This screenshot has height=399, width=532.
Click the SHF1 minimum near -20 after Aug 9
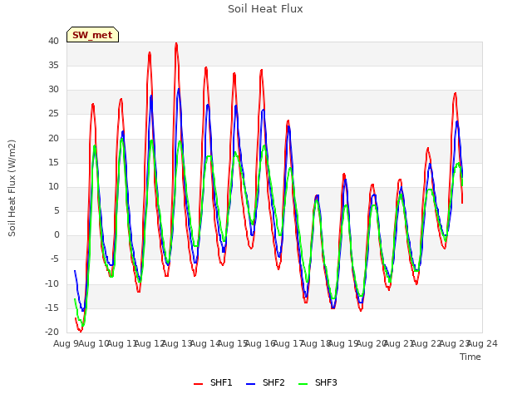[81, 331]
